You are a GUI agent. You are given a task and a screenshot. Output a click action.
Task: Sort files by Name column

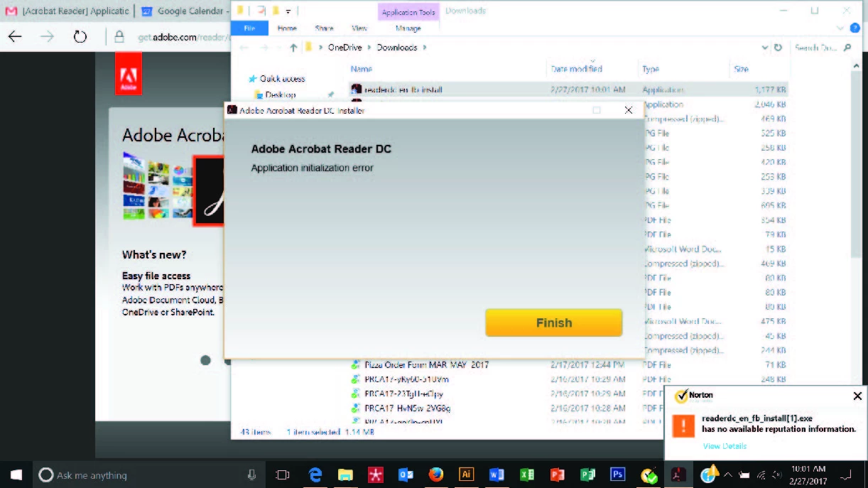pyautogui.click(x=361, y=69)
